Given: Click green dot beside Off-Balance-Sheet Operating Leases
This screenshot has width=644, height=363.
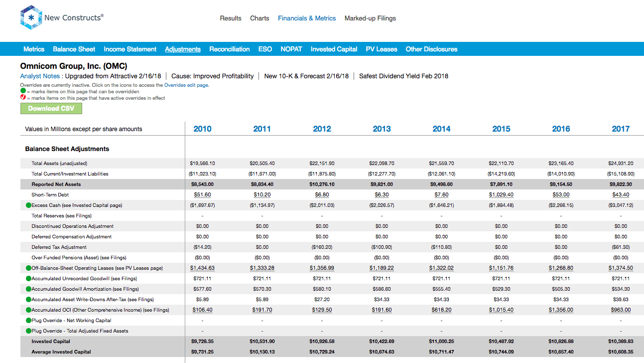Looking at the screenshot, I should 28,268.
